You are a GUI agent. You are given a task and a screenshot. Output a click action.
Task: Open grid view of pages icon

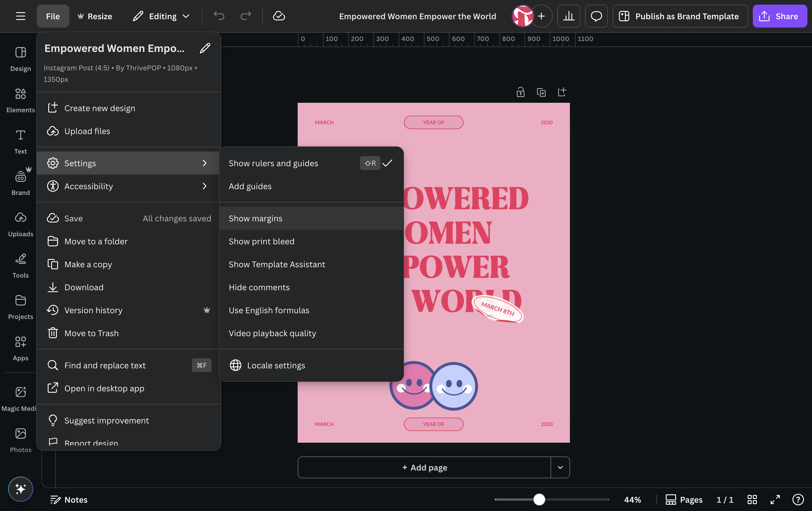coord(752,500)
